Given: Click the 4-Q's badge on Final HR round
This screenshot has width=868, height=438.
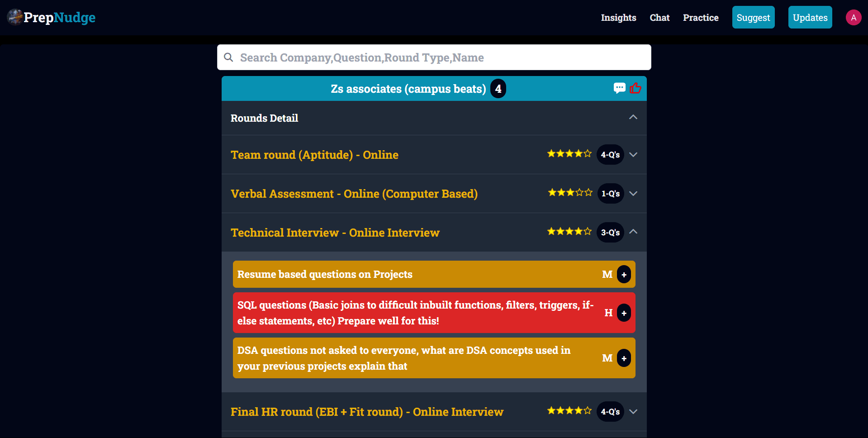Looking at the screenshot, I should [x=610, y=412].
